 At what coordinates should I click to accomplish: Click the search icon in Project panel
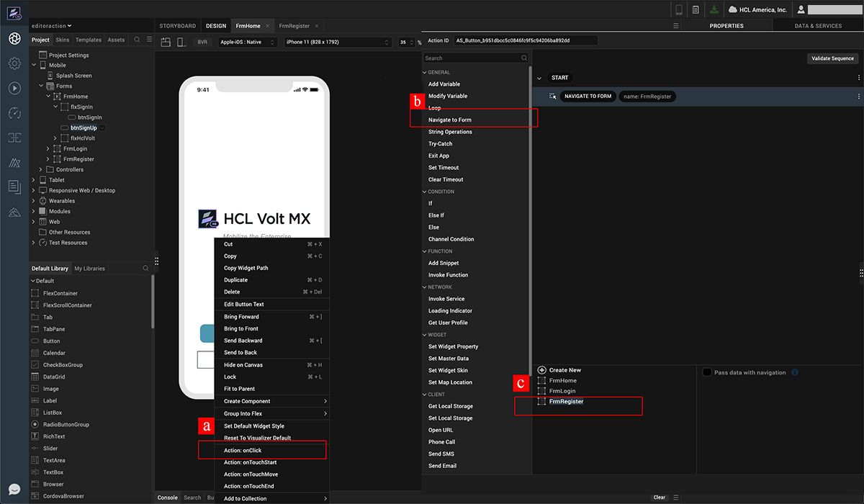click(x=137, y=40)
